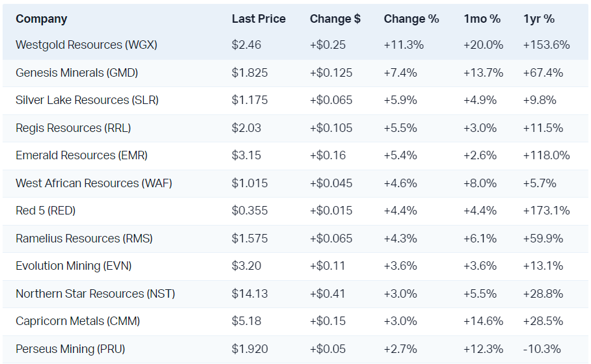This screenshot has width=591, height=364.
Task: Sort by the Last Price column header
Action: click(258, 19)
